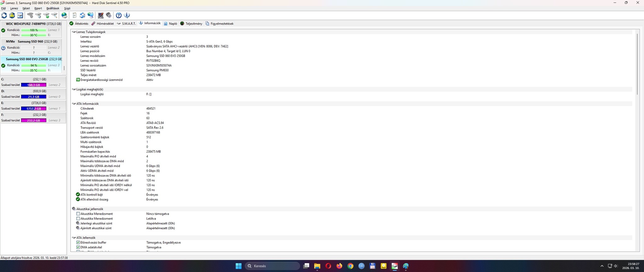The height and width of the screenshot is (272, 644).
Task: Click the green arrow icon at Energiatakarékossági üzemmód
Action: pos(78,80)
